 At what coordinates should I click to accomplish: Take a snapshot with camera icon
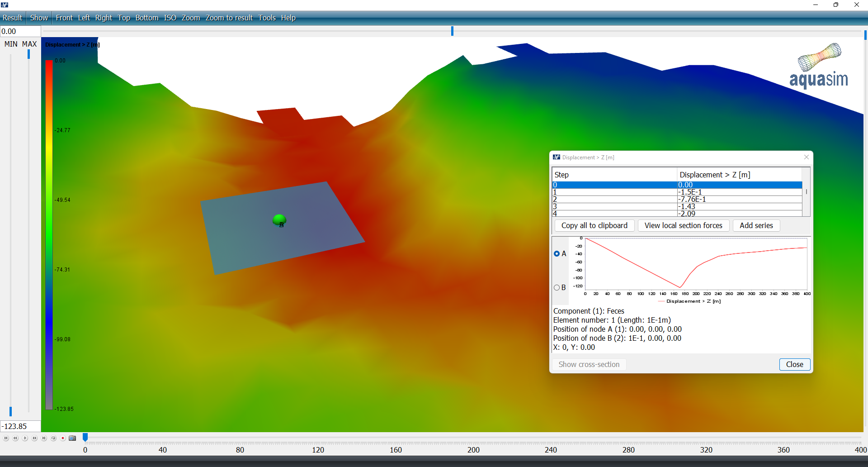[72, 438]
